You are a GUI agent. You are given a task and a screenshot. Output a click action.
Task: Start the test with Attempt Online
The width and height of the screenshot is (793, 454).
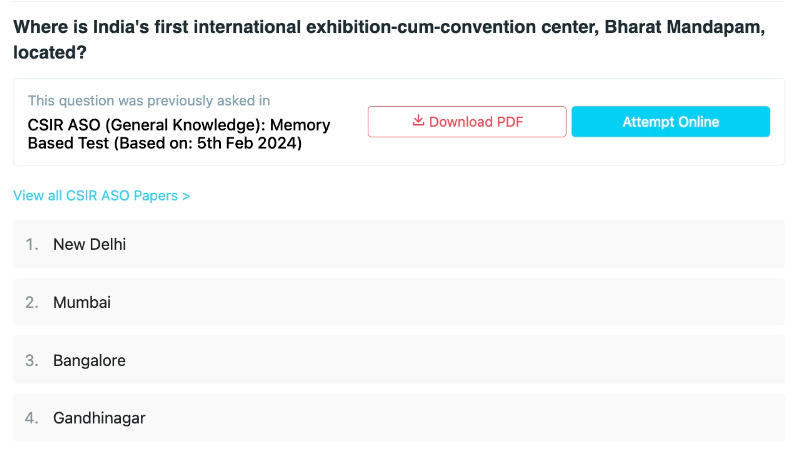[671, 122]
